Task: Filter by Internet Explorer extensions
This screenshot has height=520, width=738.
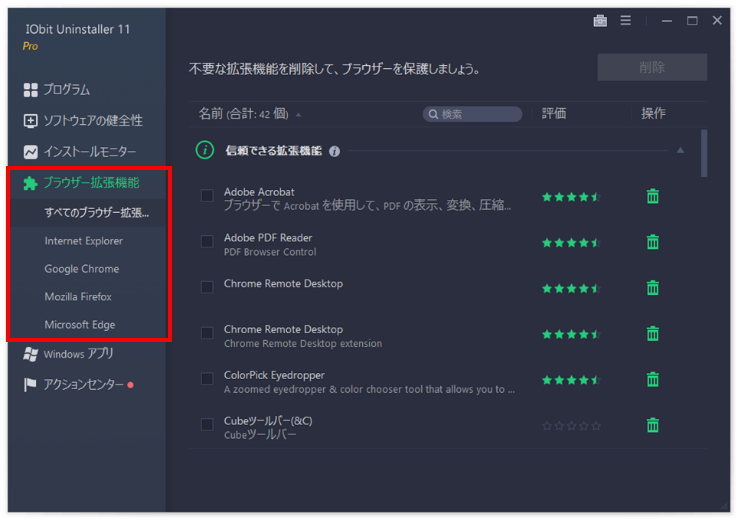Action: [x=84, y=241]
